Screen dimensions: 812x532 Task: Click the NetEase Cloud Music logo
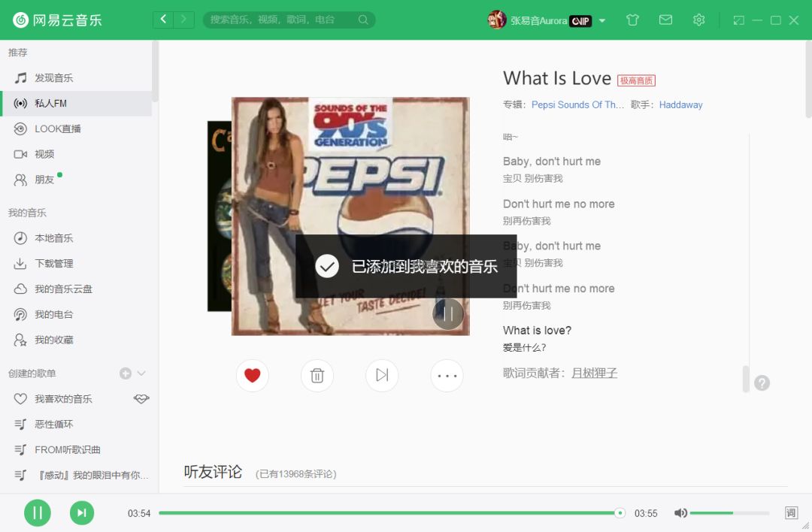pos(57,20)
